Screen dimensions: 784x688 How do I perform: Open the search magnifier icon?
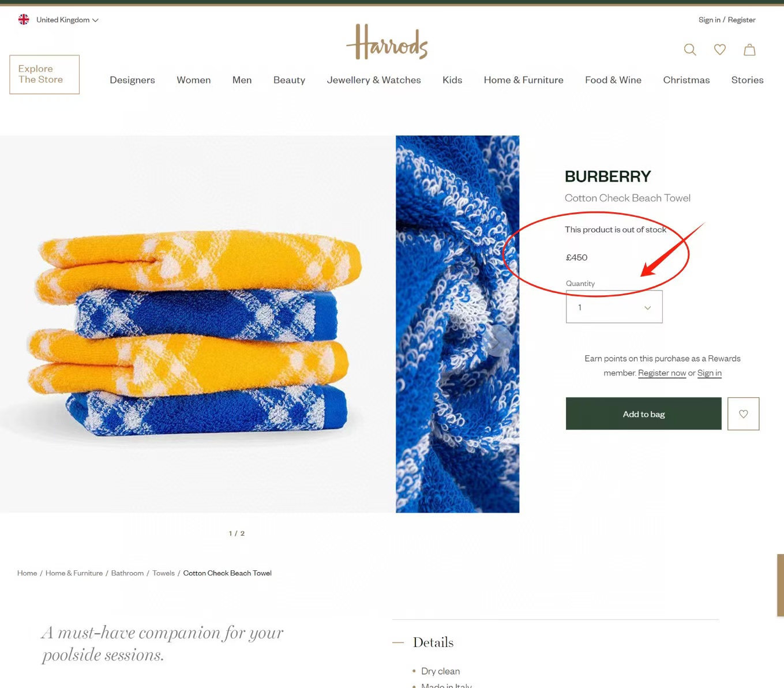(690, 50)
